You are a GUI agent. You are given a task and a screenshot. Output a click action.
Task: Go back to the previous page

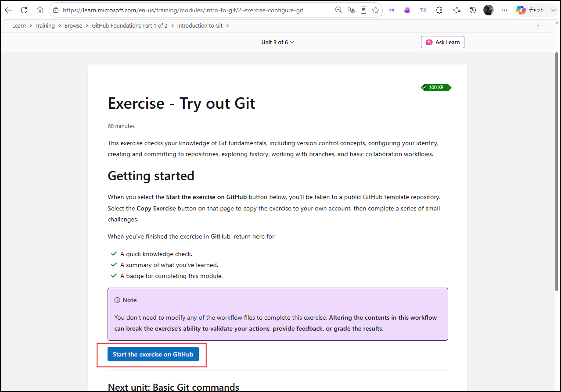8,10
